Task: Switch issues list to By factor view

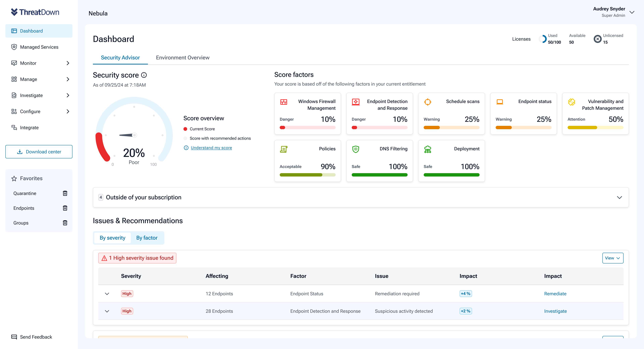Action: (x=147, y=238)
